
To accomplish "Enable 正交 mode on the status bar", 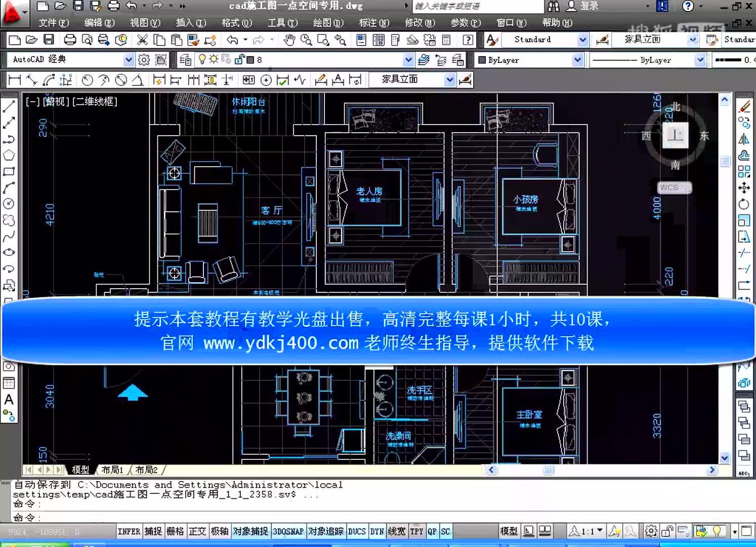I will (x=197, y=531).
